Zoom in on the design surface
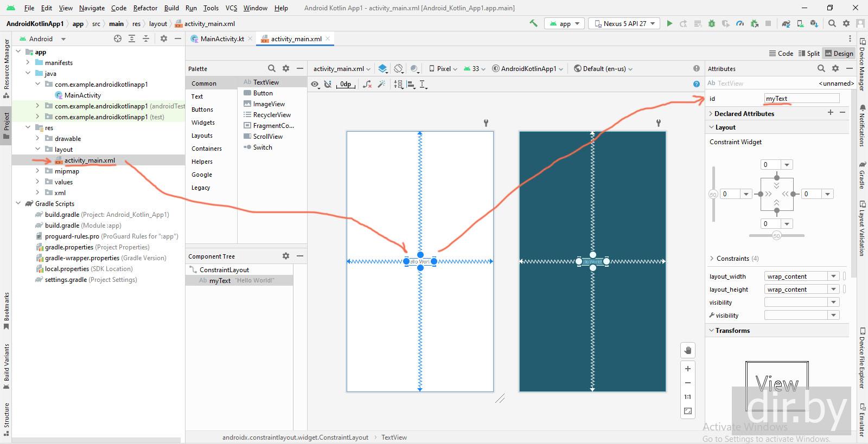 [x=687, y=369]
